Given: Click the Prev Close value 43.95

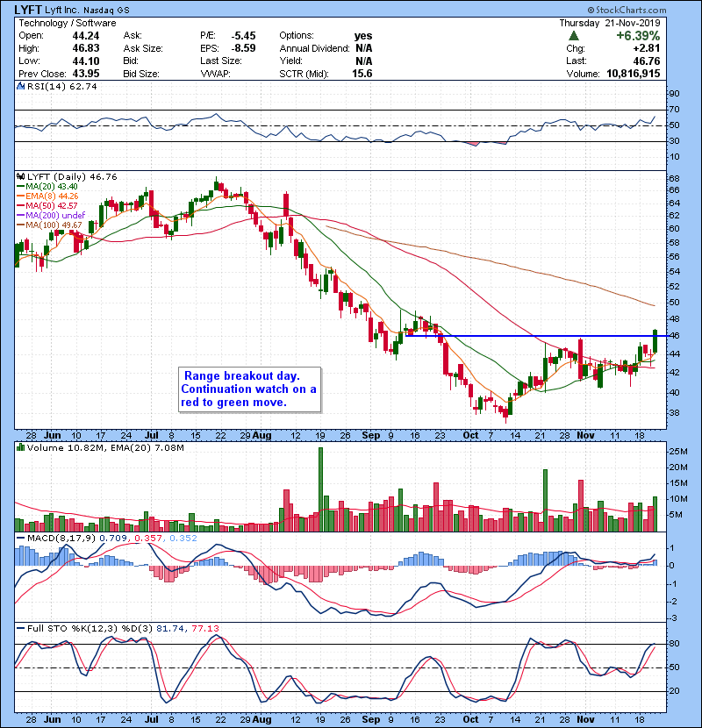Looking at the screenshot, I should pyautogui.click(x=86, y=74).
